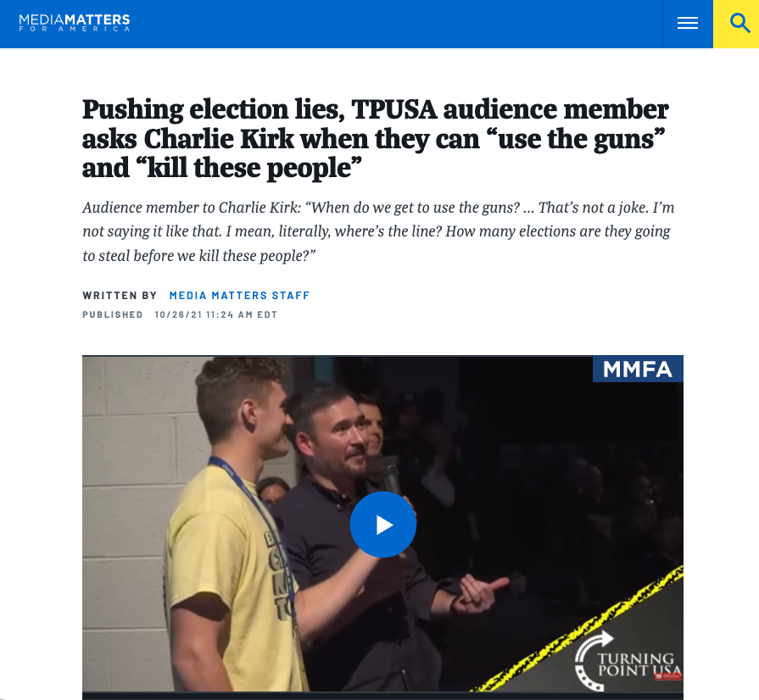This screenshot has height=700, width=759.
Task: Click the italic quote subheading paragraph
Action: [378, 231]
